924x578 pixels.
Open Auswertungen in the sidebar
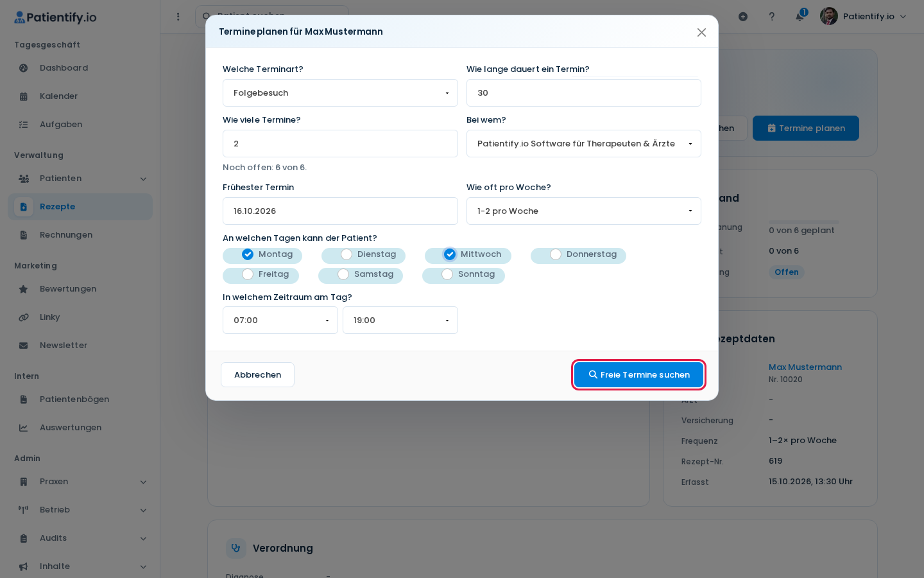pos(80,428)
